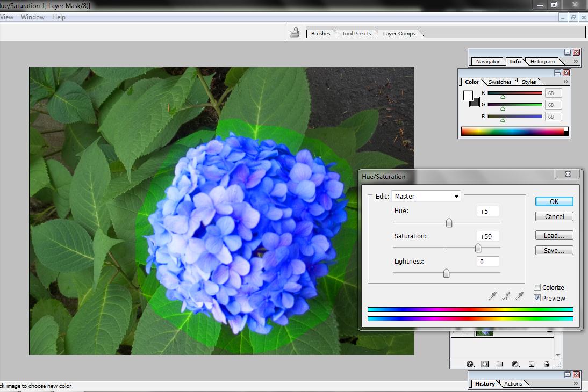The height and width of the screenshot is (392, 588).
Task: Select the History tab
Action: click(485, 384)
